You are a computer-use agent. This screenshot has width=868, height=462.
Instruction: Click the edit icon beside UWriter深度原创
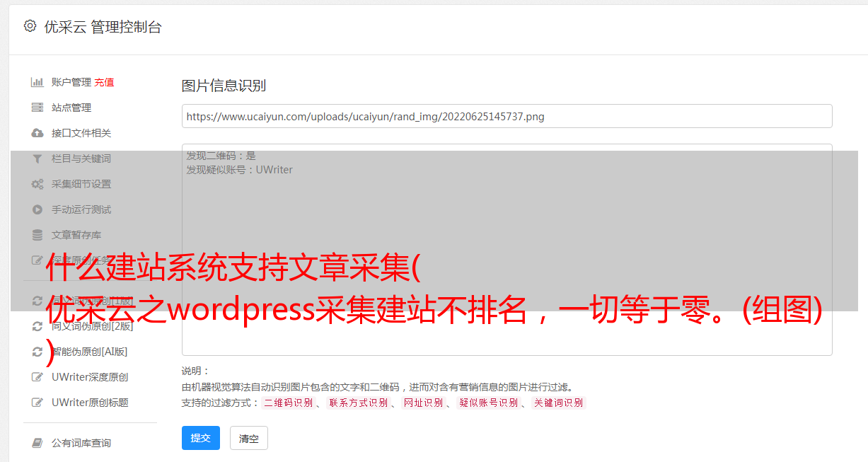click(x=37, y=377)
